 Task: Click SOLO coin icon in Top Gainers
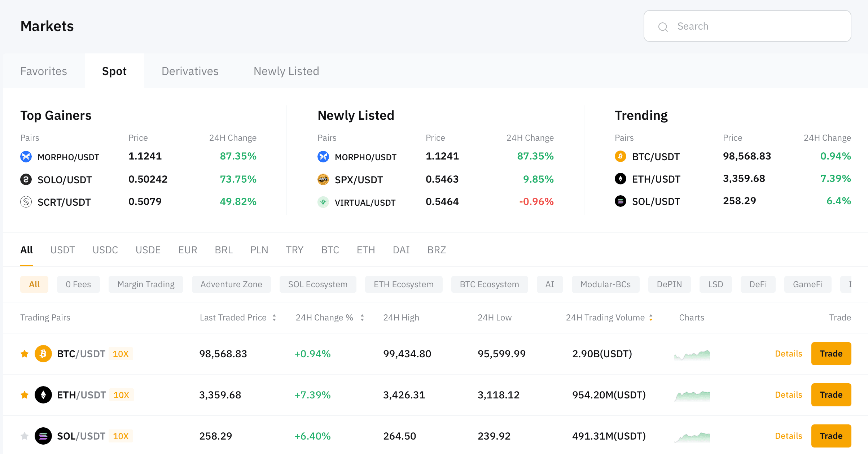coord(26,179)
